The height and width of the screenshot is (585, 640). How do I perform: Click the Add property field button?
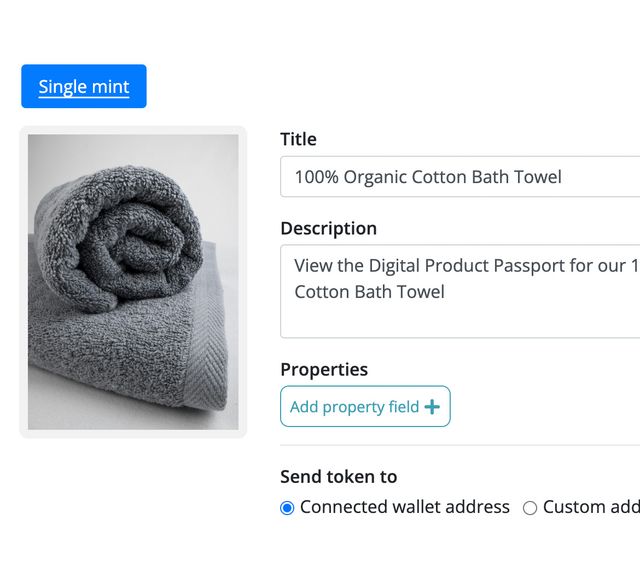[365, 407]
